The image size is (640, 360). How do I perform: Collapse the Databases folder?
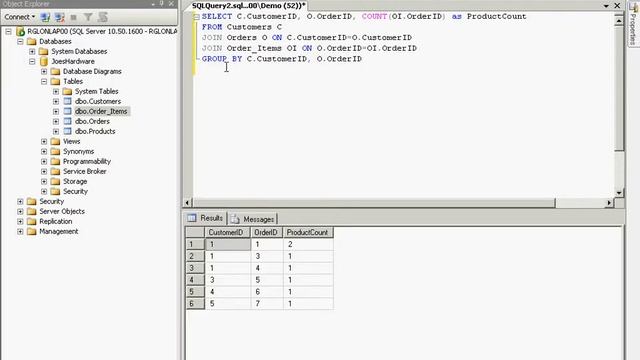click(20, 42)
